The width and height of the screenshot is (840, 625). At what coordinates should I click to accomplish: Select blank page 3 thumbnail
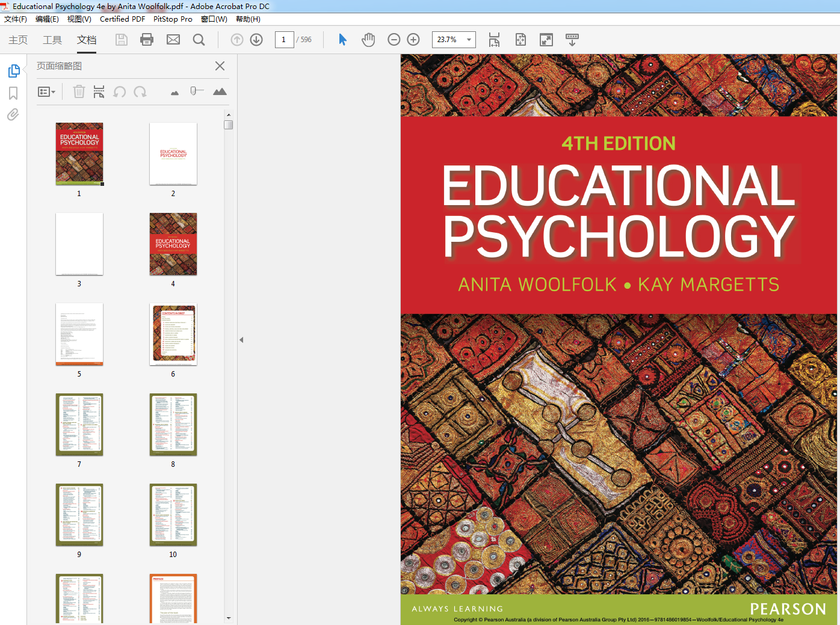[79, 244]
